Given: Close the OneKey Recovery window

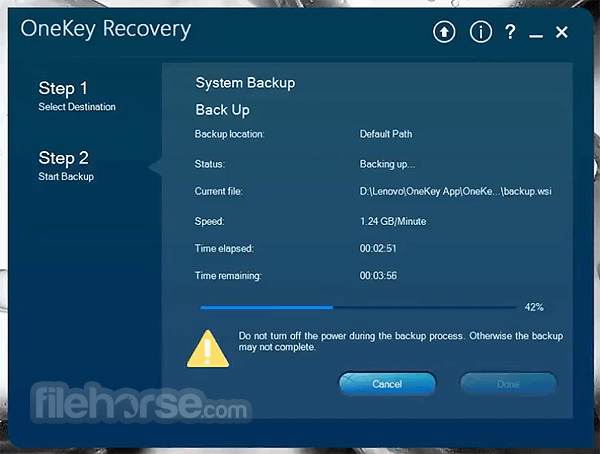Looking at the screenshot, I should click(562, 32).
